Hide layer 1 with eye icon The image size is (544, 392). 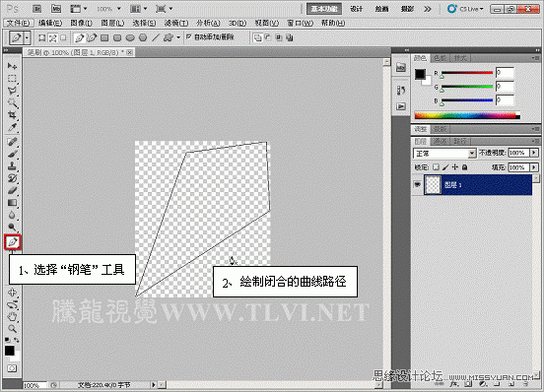click(x=418, y=185)
